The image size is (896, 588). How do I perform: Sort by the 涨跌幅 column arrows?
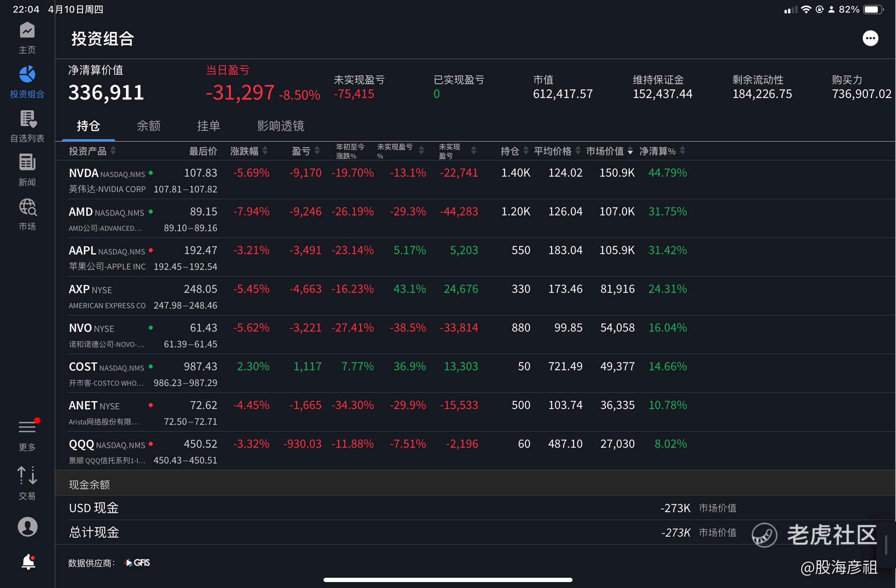(x=265, y=151)
